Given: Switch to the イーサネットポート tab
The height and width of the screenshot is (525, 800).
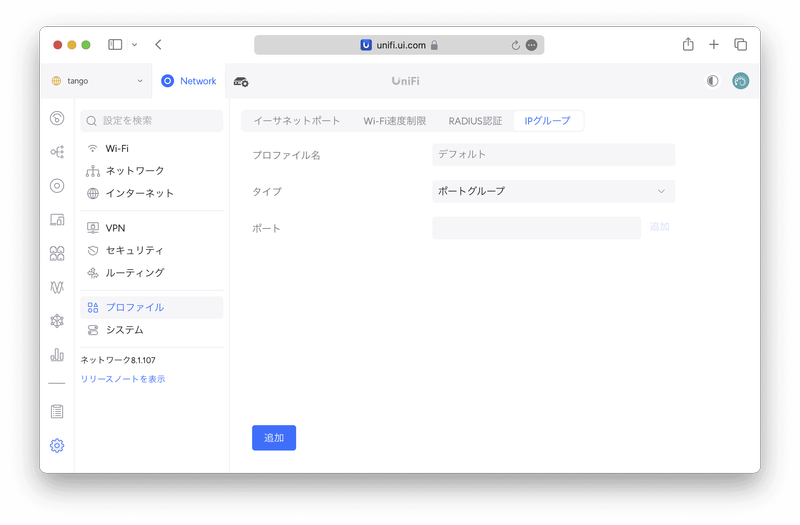Looking at the screenshot, I should pos(297,121).
